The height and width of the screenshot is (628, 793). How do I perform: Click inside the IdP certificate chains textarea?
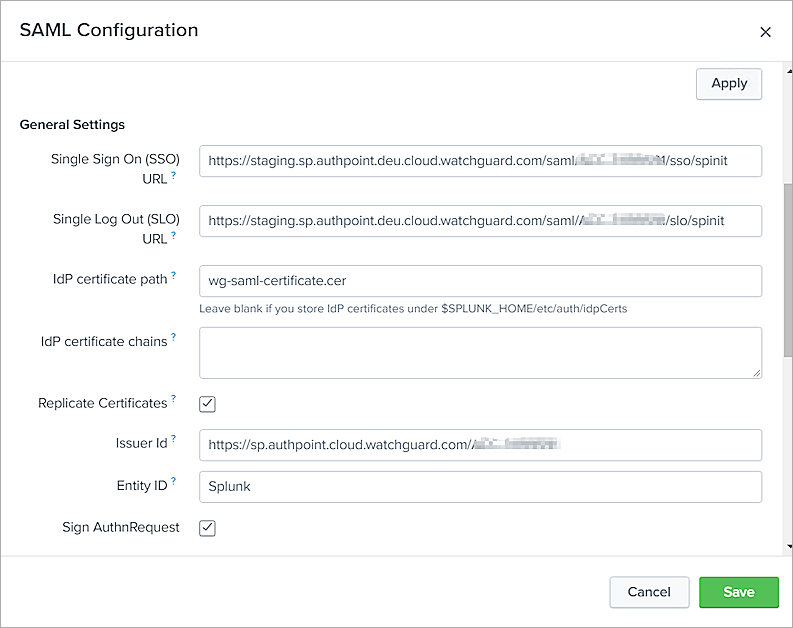click(480, 353)
